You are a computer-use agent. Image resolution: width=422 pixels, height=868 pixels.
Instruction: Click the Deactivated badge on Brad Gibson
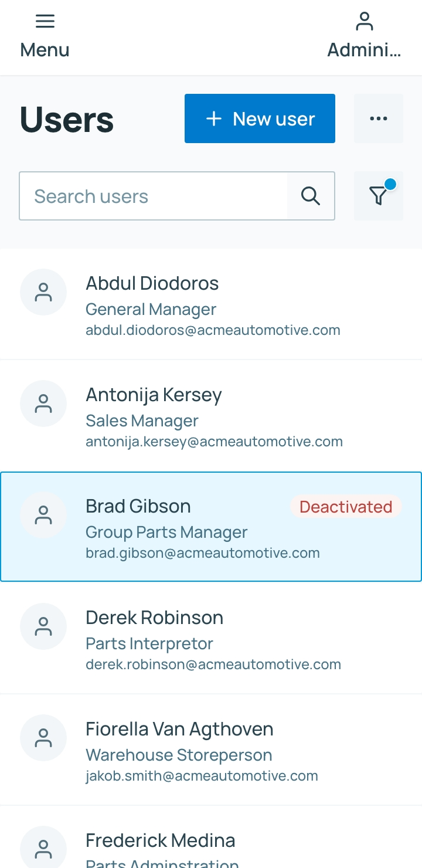[346, 507]
